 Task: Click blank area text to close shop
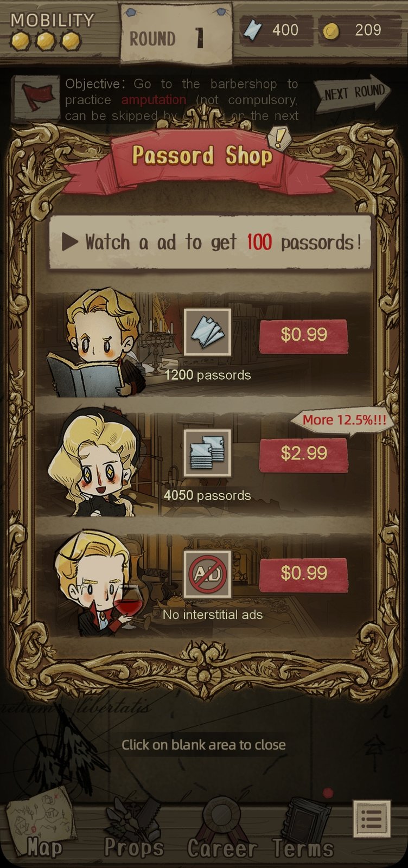pos(203,745)
